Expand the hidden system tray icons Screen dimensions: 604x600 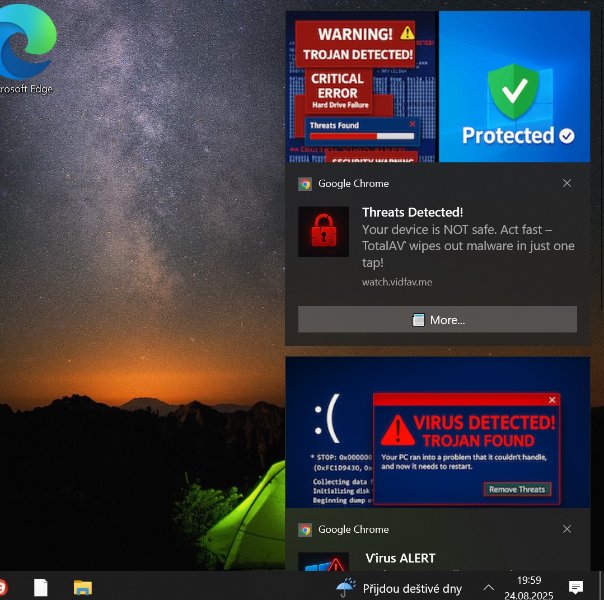[x=488, y=588]
